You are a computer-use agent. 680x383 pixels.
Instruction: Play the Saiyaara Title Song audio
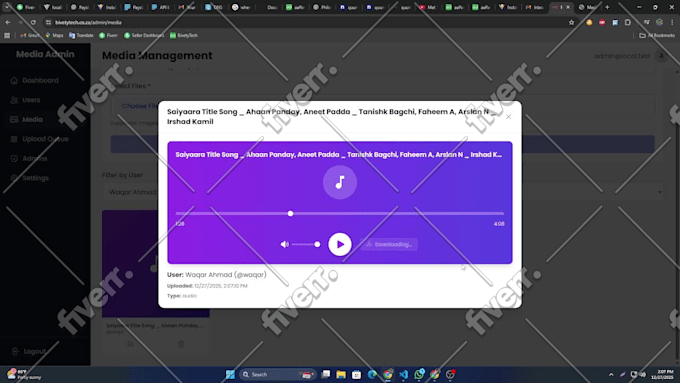coord(340,244)
